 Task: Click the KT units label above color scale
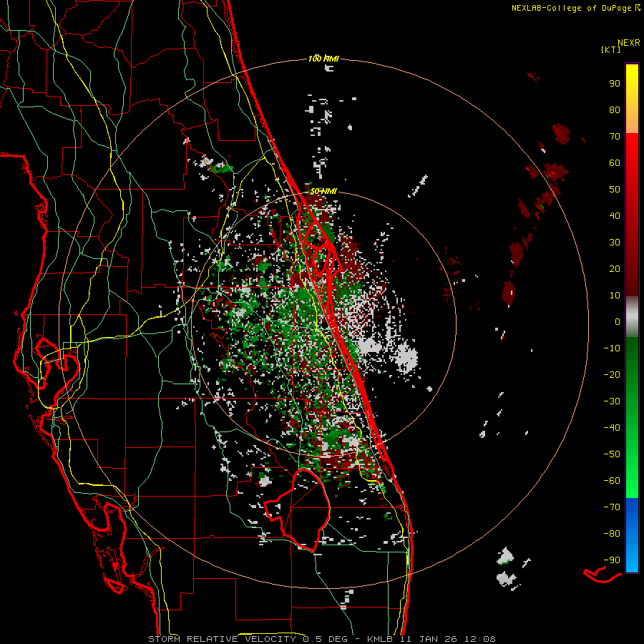pyautogui.click(x=611, y=49)
